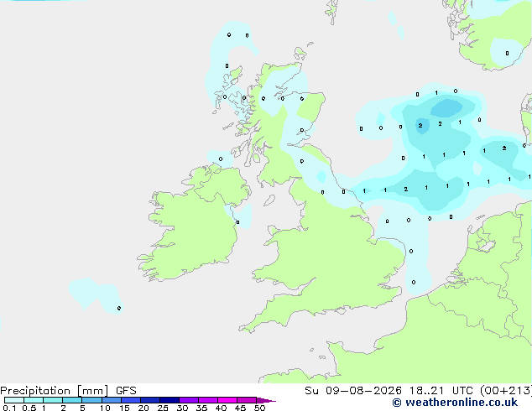Click the '0.1' legend scale label
This screenshot has height=411, width=532.
(9, 408)
